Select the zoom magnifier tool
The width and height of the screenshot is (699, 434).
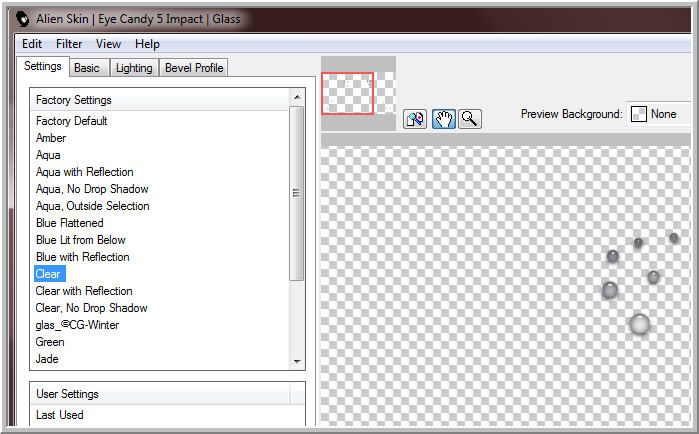coord(470,119)
